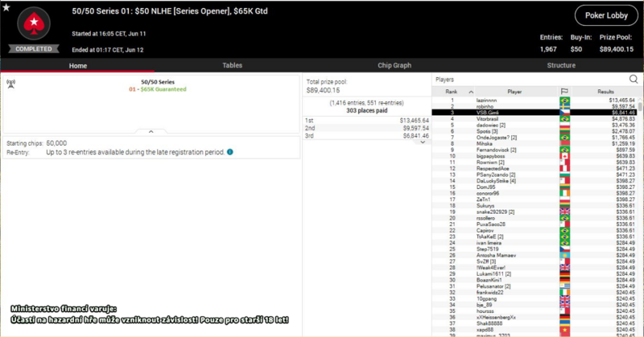Screen dimensions: 644x337
Task: Collapse the 50/50 Series banner chevron
Action: pyautogui.click(x=151, y=132)
